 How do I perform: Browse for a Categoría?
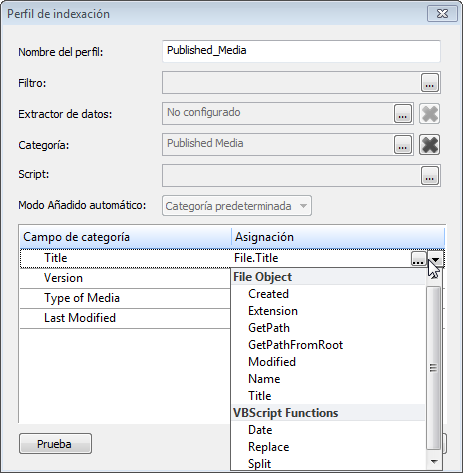coord(403,144)
